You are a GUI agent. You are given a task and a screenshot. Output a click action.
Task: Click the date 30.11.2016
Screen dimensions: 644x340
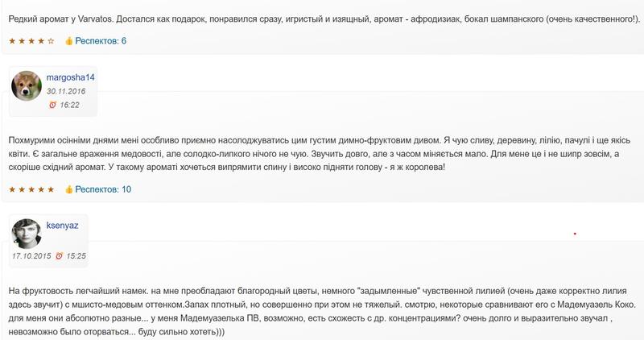coord(66,92)
